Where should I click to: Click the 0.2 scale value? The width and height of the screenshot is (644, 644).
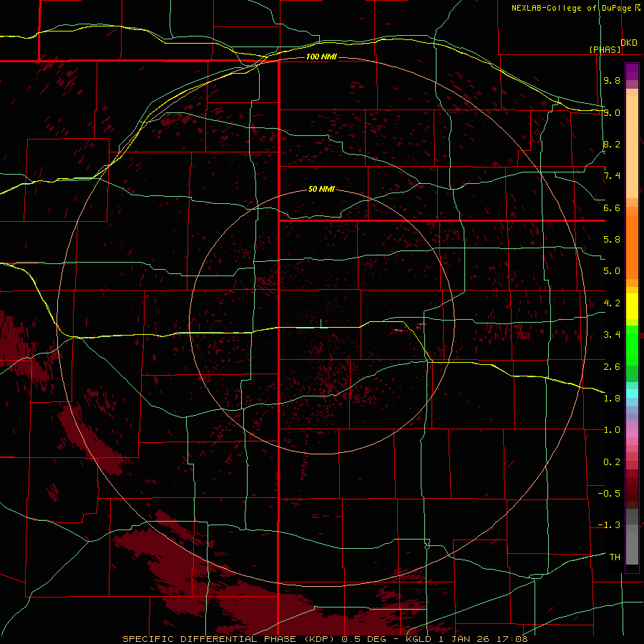coord(612,462)
